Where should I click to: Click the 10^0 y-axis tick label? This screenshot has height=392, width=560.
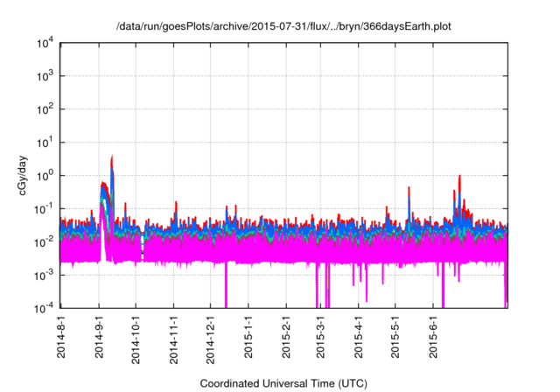(x=44, y=175)
